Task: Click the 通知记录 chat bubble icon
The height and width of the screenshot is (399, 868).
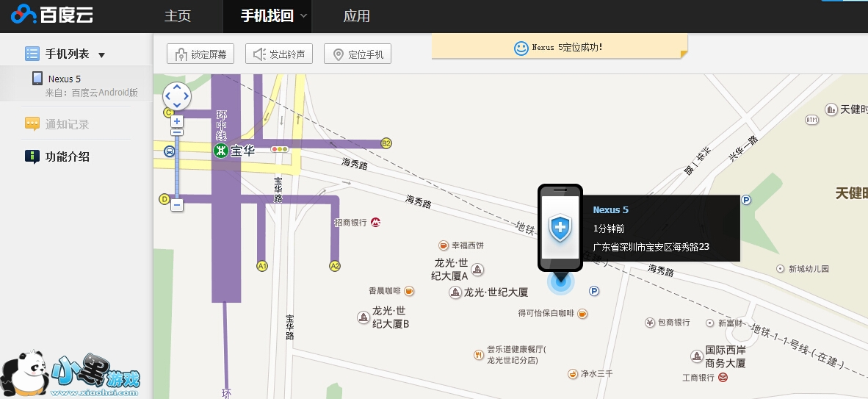Action: pos(32,123)
